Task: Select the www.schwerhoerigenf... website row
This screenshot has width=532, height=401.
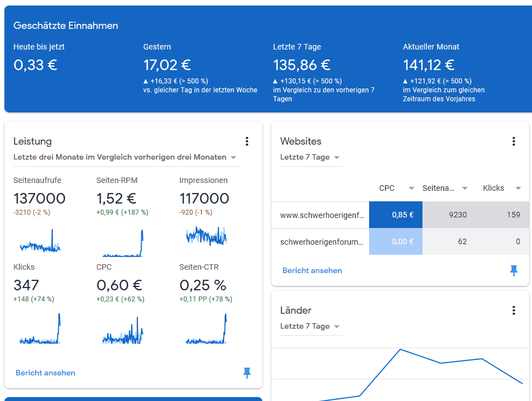Action: click(x=321, y=215)
